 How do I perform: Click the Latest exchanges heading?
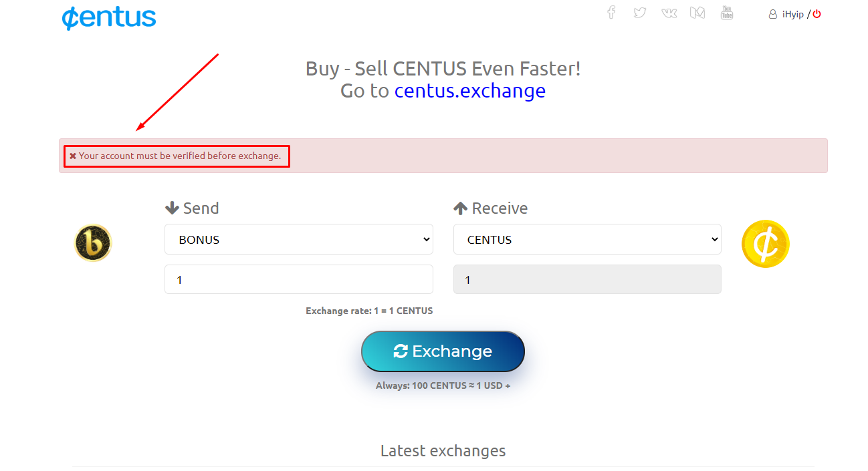tap(443, 451)
